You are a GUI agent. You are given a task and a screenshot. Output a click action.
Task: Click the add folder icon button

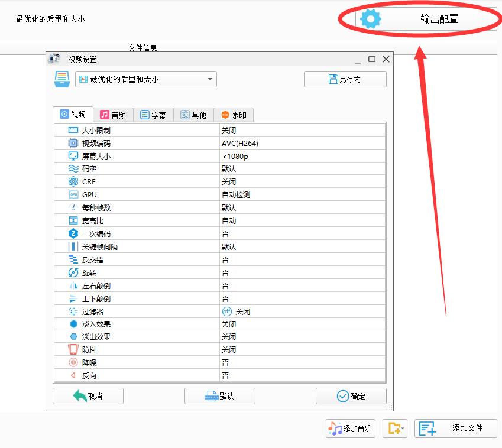(394, 428)
